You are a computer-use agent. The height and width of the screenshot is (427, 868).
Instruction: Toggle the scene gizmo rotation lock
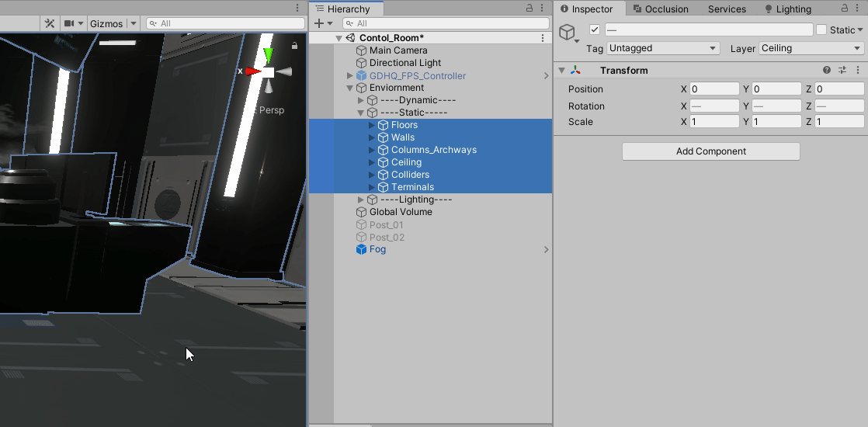pos(294,45)
